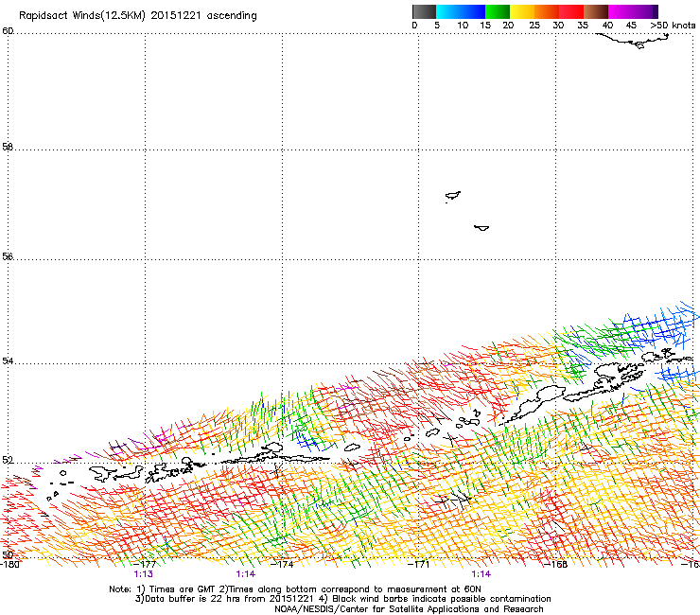This screenshot has height=615, width=700.
Task: Click the longitude label "-168"
Action: [556, 564]
